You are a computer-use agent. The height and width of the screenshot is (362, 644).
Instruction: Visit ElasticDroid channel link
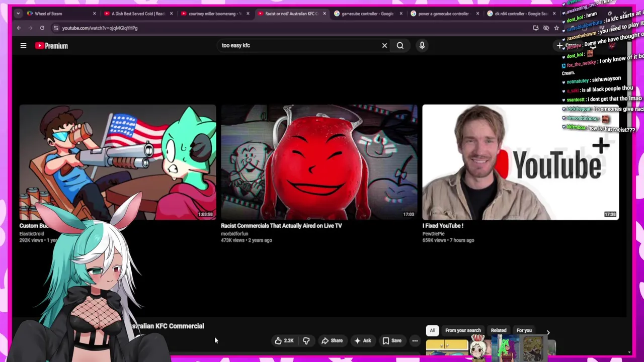(x=32, y=234)
